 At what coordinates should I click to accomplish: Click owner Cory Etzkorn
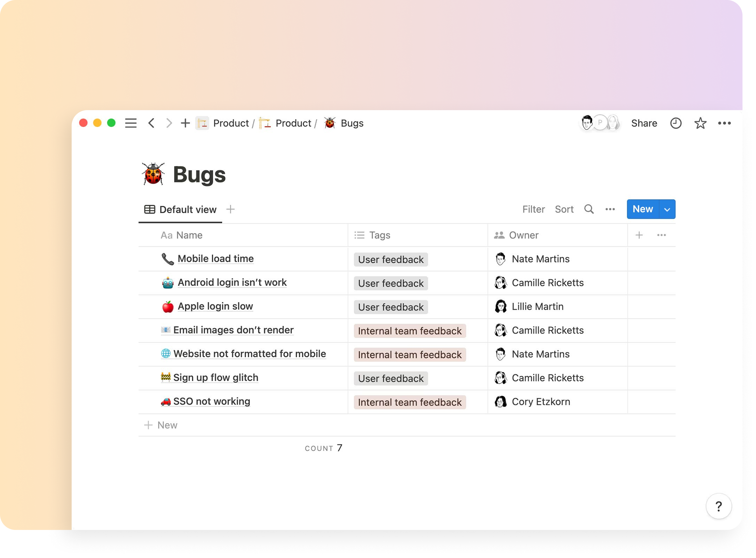pos(532,402)
